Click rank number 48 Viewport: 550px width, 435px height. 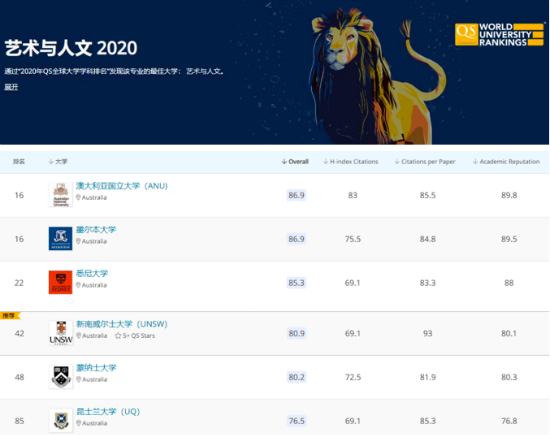[19, 377]
